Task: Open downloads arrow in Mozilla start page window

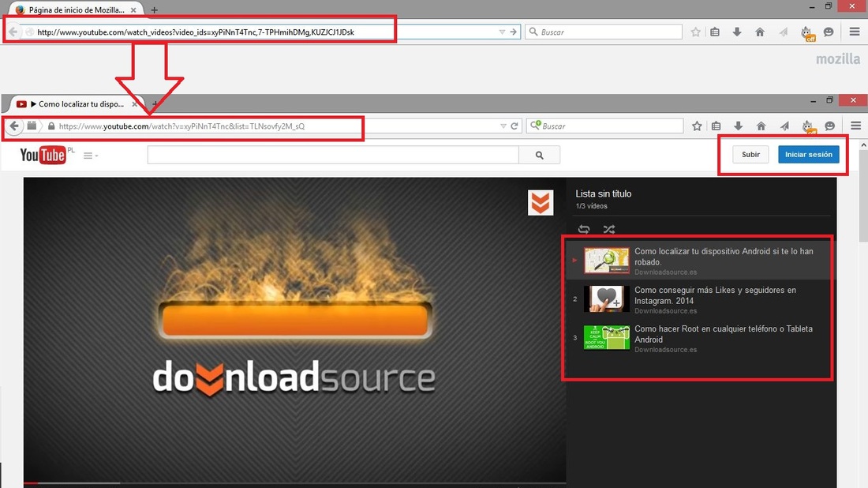Action: [x=737, y=32]
